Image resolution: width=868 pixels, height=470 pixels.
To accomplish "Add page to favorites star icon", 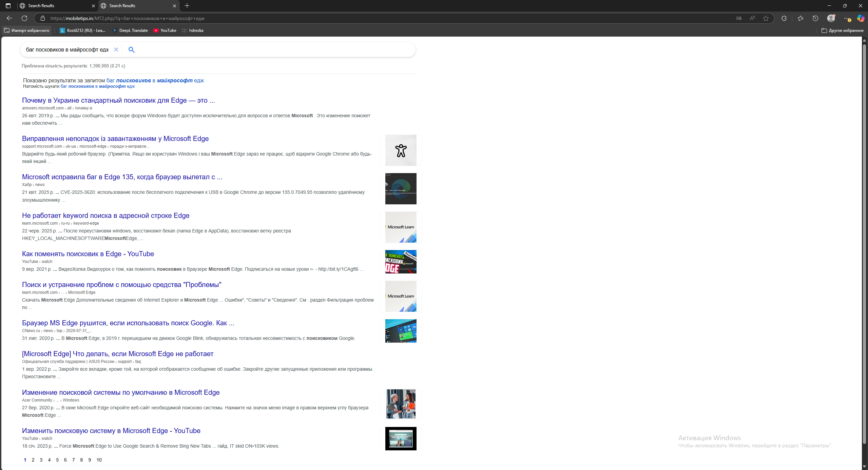I will tap(766, 18).
